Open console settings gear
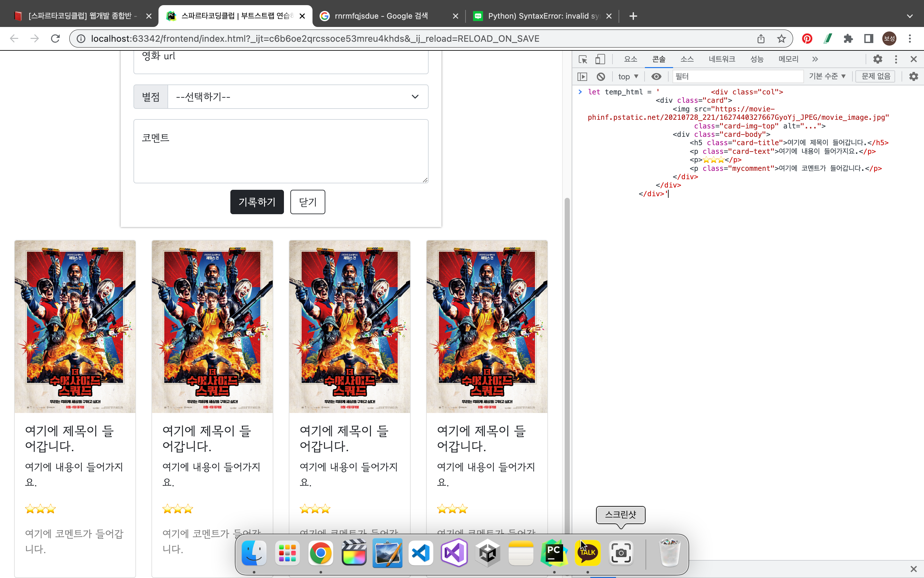The height and width of the screenshot is (578, 924). tap(914, 76)
